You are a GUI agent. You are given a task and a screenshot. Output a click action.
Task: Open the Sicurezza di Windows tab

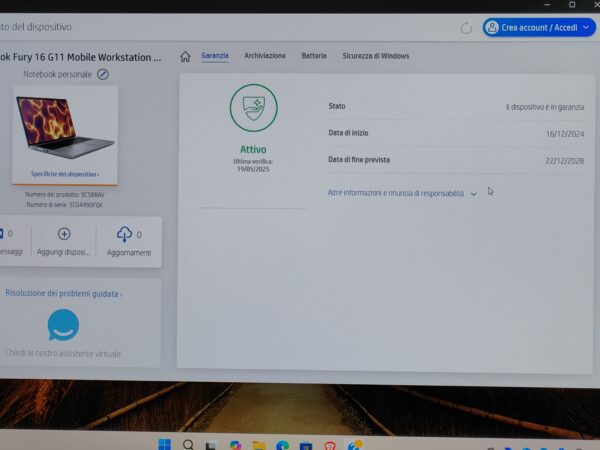click(376, 56)
